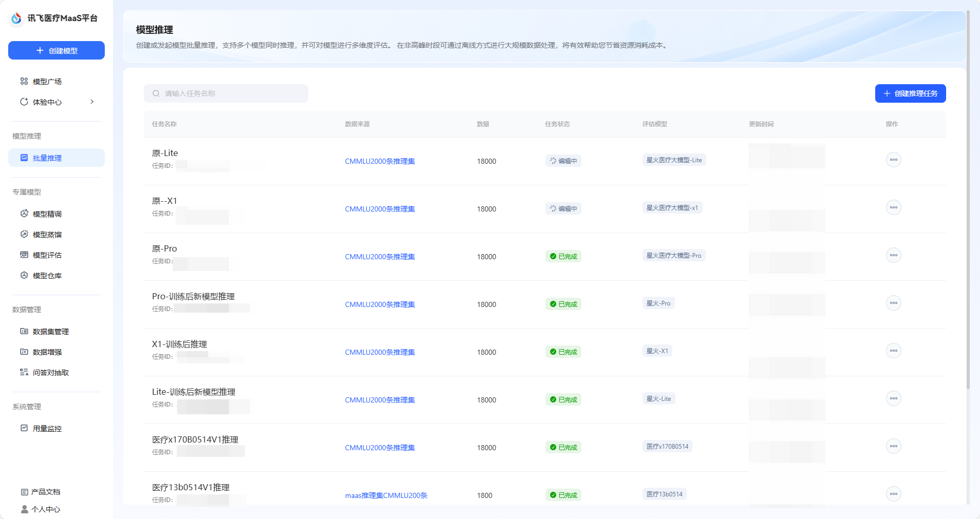Click 编辑中 status in 原-Lite row
Image resolution: width=980 pixels, height=519 pixels.
pyautogui.click(x=563, y=161)
